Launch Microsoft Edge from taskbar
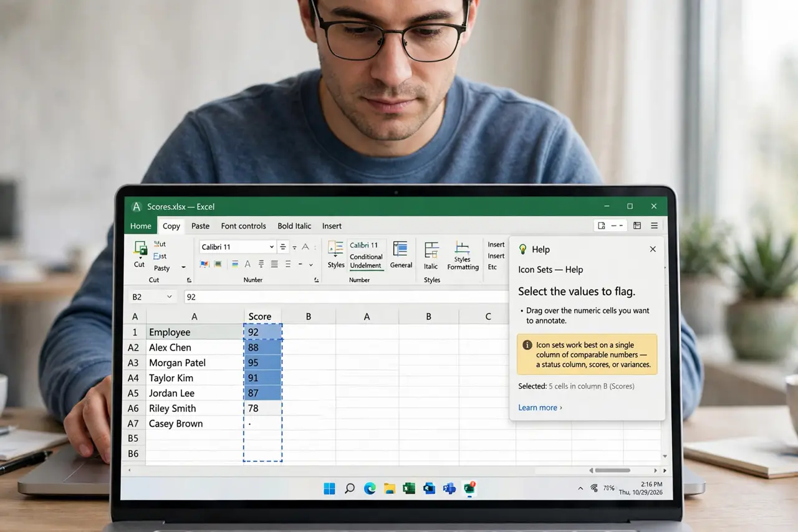This screenshot has width=798, height=532. 370,489
